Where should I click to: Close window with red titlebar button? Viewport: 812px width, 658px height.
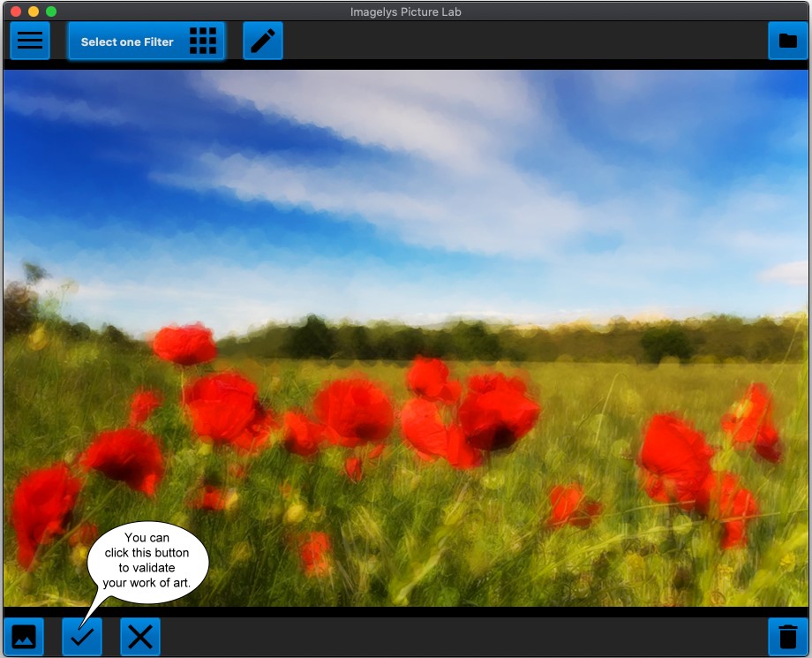(16, 11)
